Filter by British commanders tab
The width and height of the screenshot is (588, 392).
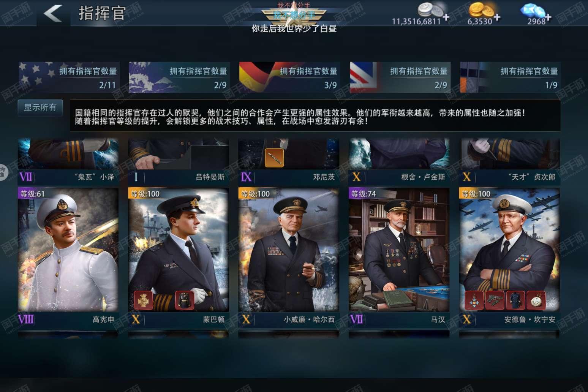[400, 77]
